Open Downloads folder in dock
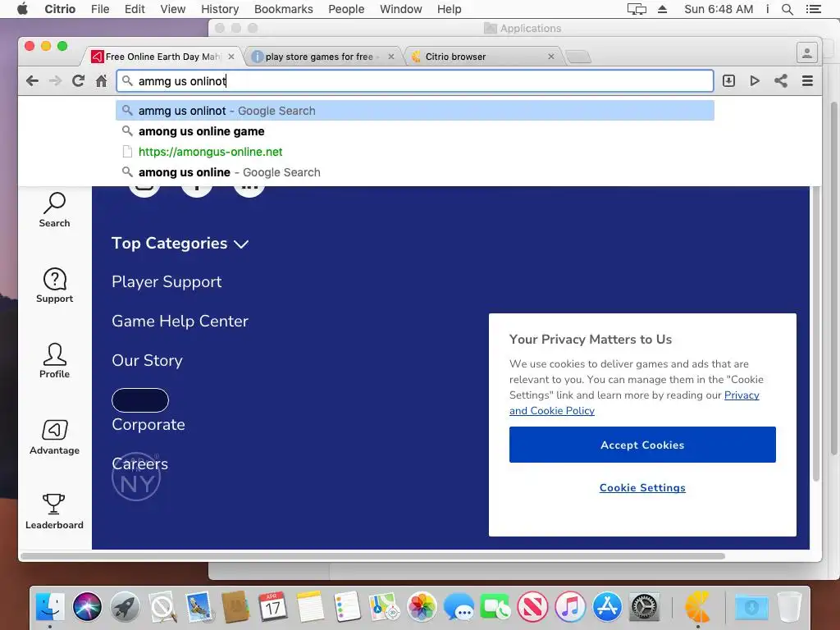This screenshot has height=630, width=840. tap(751, 607)
